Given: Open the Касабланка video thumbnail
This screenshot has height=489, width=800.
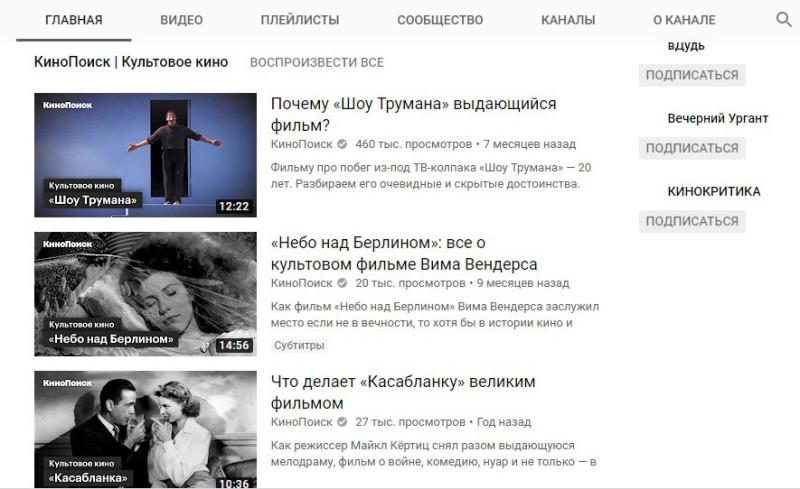Looking at the screenshot, I should [145, 429].
